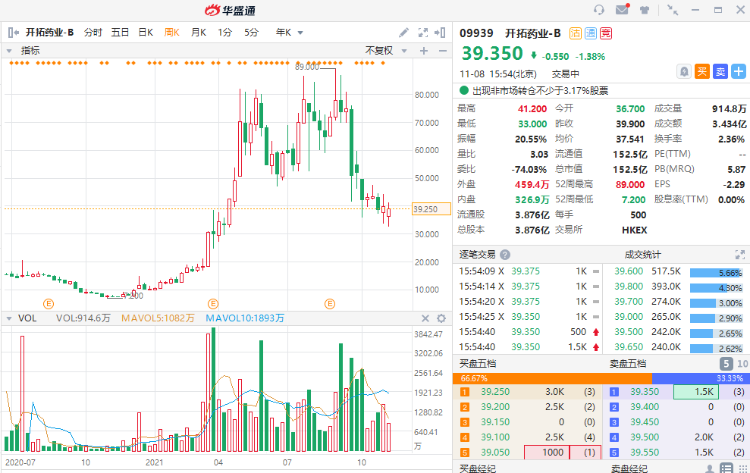Add stock to watchlist plus button
Screen dimensions: 750x473
[x=739, y=72]
